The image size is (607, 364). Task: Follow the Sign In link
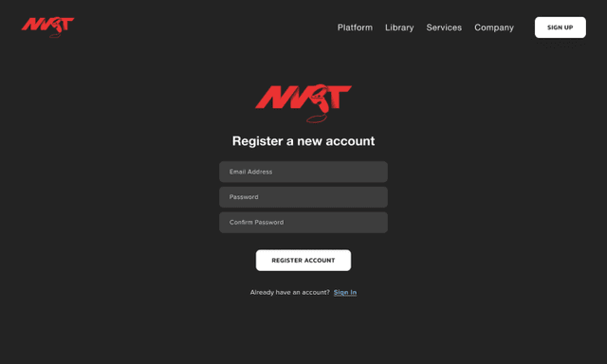[x=345, y=293]
